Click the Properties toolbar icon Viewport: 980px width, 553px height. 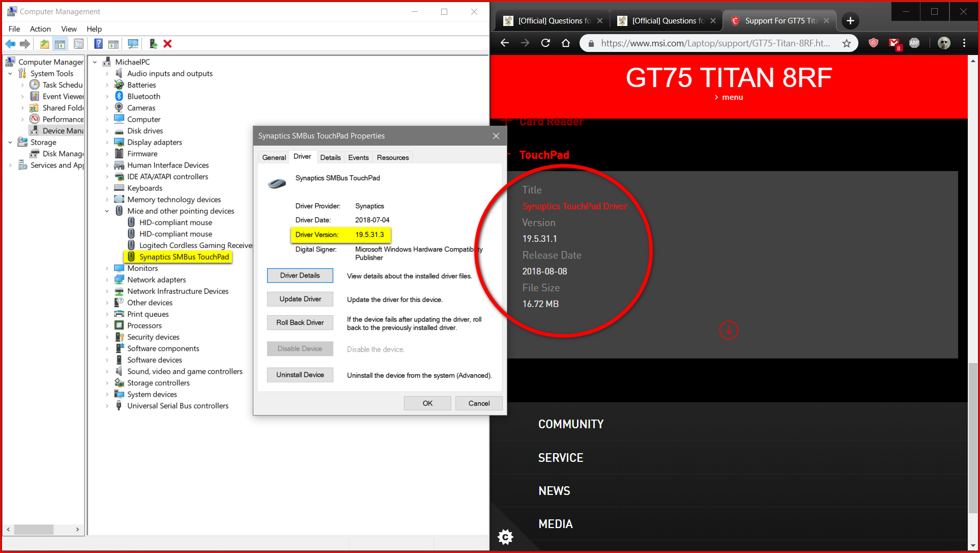[x=78, y=44]
